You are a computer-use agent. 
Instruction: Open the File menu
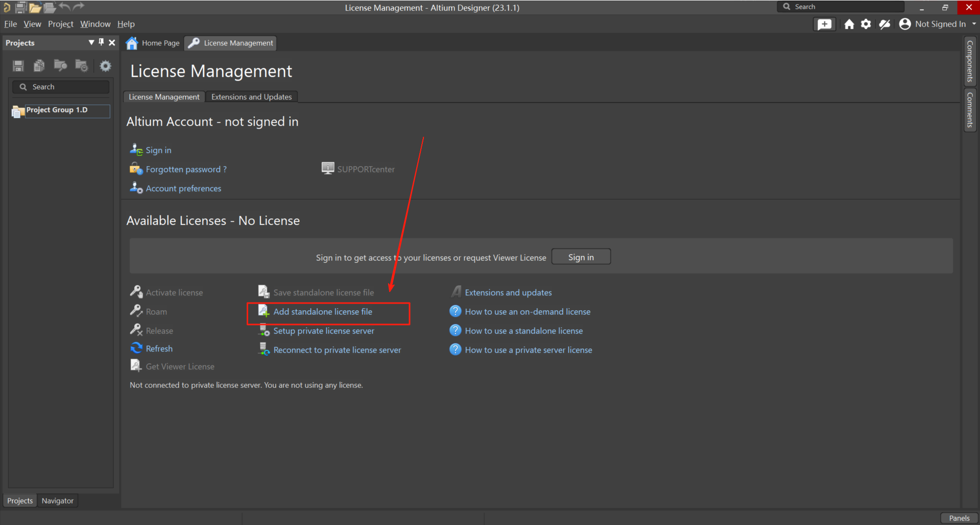[x=10, y=24]
